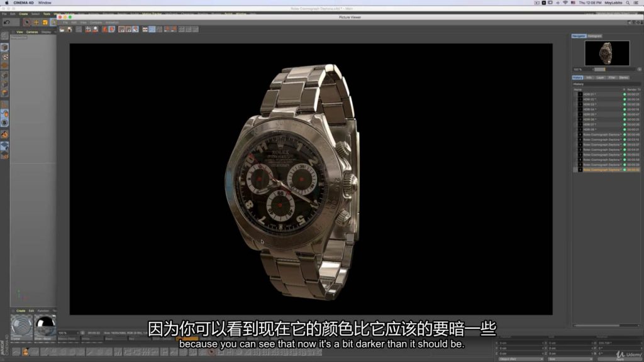Open Picture Viewer Animation menu
Screen dimensions: 644x362
[x=112, y=23]
